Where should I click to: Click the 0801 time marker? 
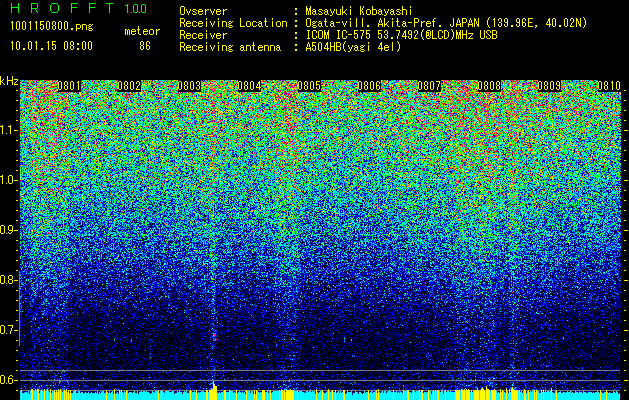point(69,86)
